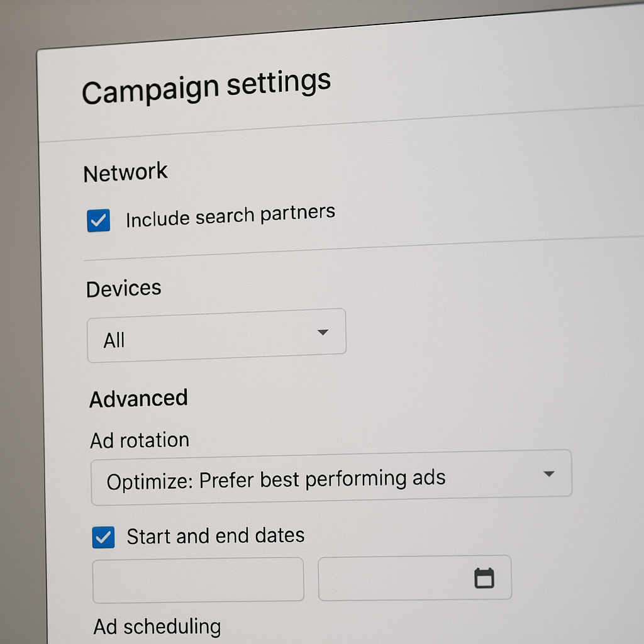Open the calendar date picker icon
This screenshot has height=644, width=644.
point(484,578)
